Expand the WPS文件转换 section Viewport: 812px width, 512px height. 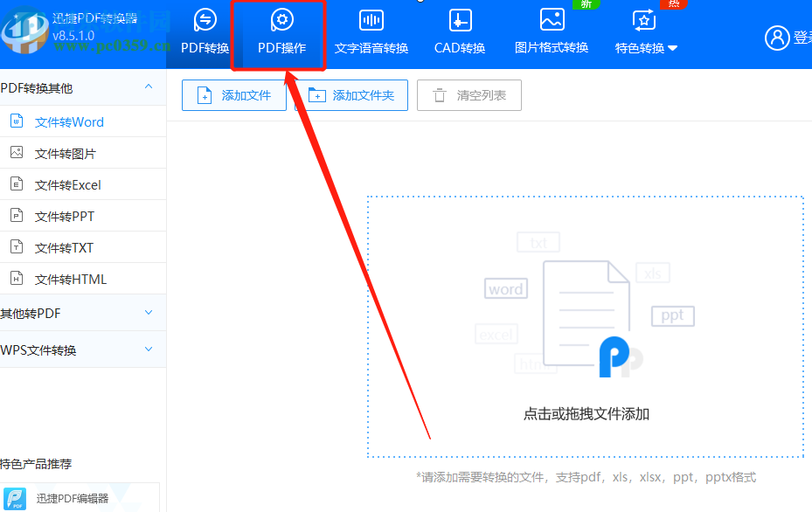(83, 349)
